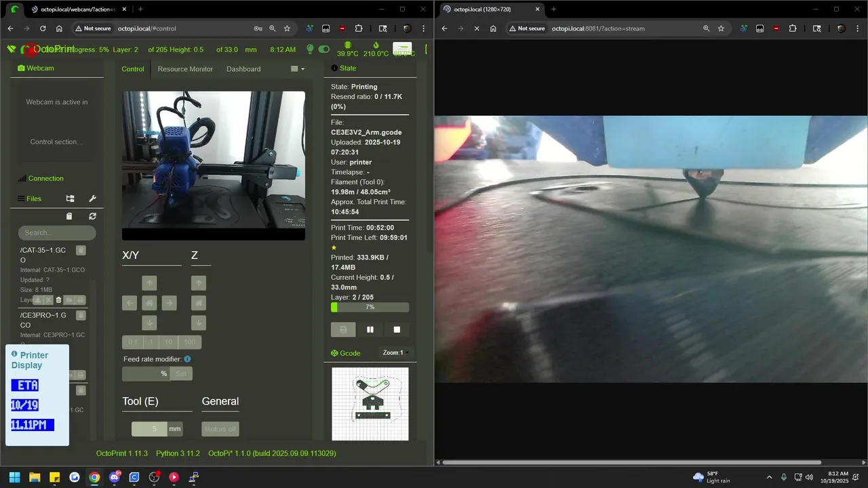This screenshot has width=868, height=488.
Task: Open File Explorer from taskbar
Action: 35,477
